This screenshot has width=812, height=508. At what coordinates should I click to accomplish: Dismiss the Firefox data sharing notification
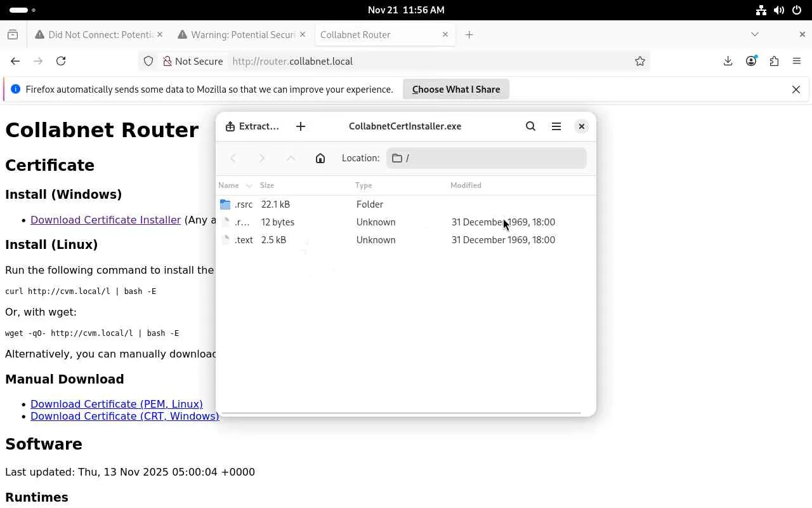click(796, 90)
